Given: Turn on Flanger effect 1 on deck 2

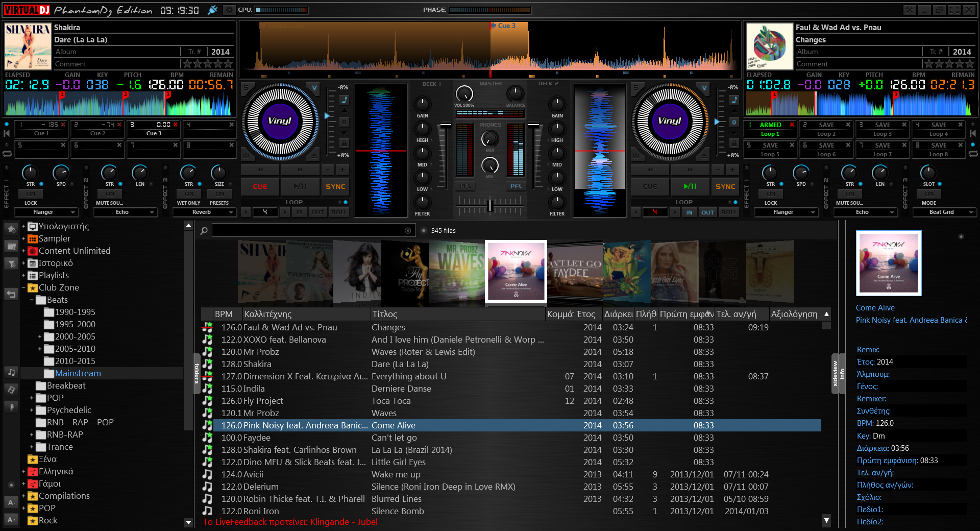Looking at the screenshot, I should coord(771,194).
